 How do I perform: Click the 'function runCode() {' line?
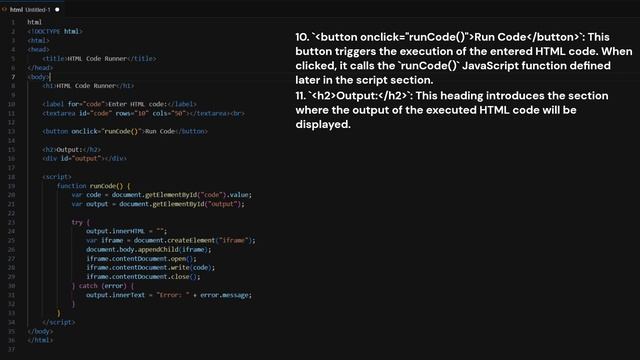click(x=93, y=186)
